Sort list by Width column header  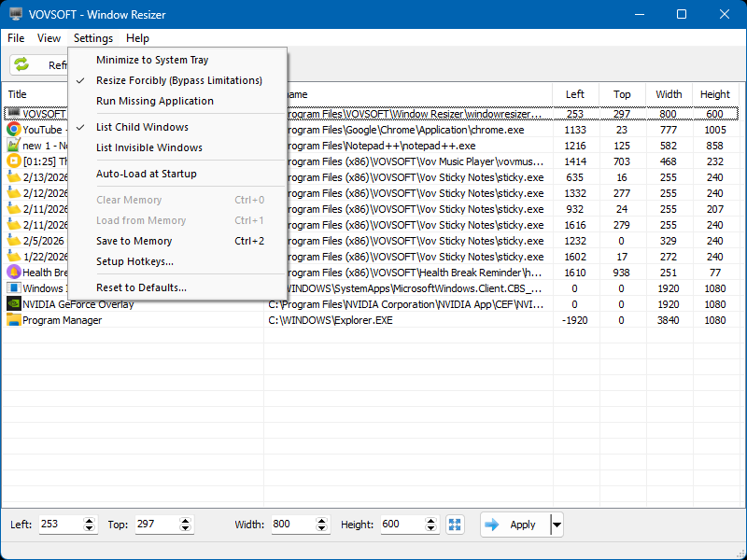point(669,94)
